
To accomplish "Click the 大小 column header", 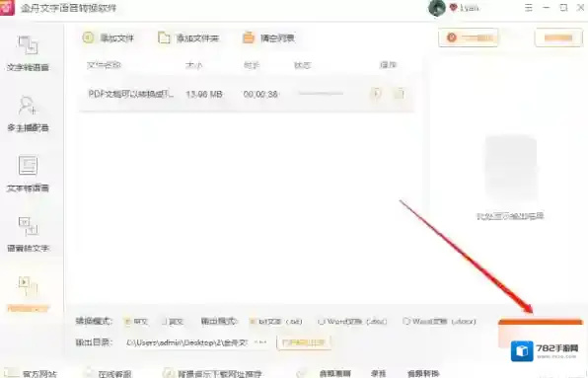I will [x=194, y=65].
